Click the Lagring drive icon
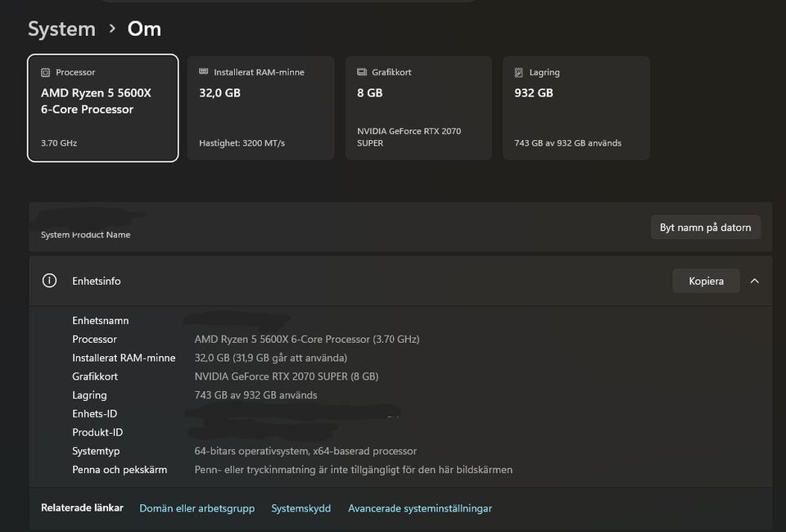786x532 pixels. pyautogui.click(x=519, y=73)
